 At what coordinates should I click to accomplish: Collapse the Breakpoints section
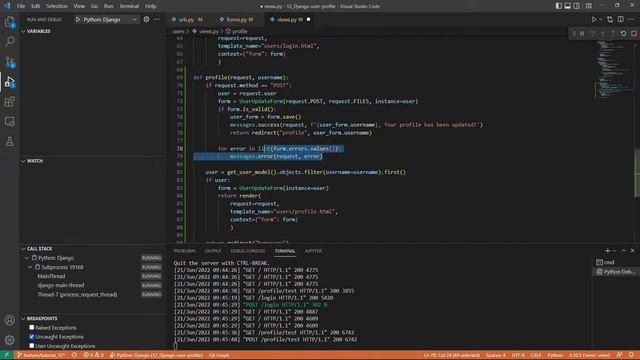tap(23, 318)
